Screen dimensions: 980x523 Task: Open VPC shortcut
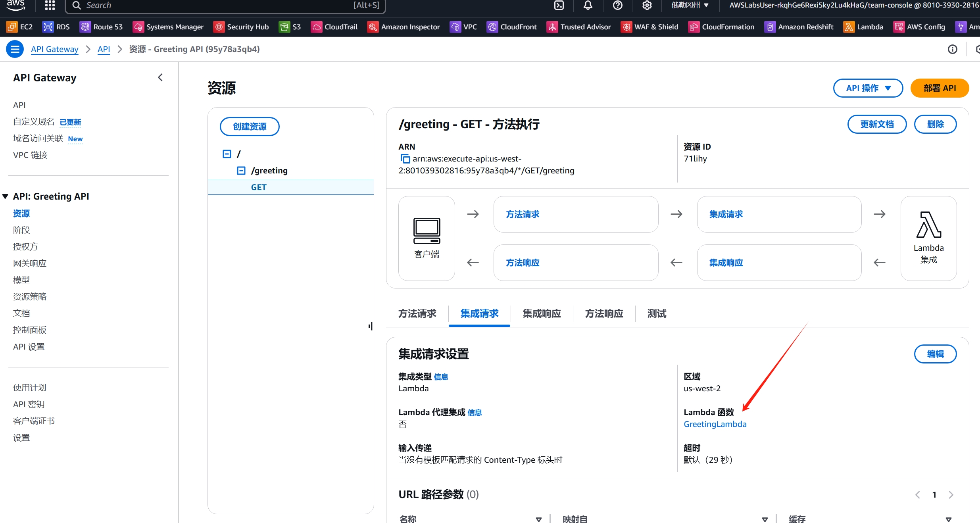(463, 27)
